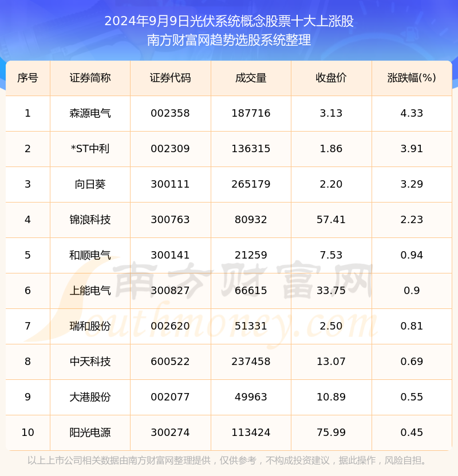Click the change percentage 0.55
The height and width of the screenshot is (476, 458).
pyautogui.click(x=412, y=397)
